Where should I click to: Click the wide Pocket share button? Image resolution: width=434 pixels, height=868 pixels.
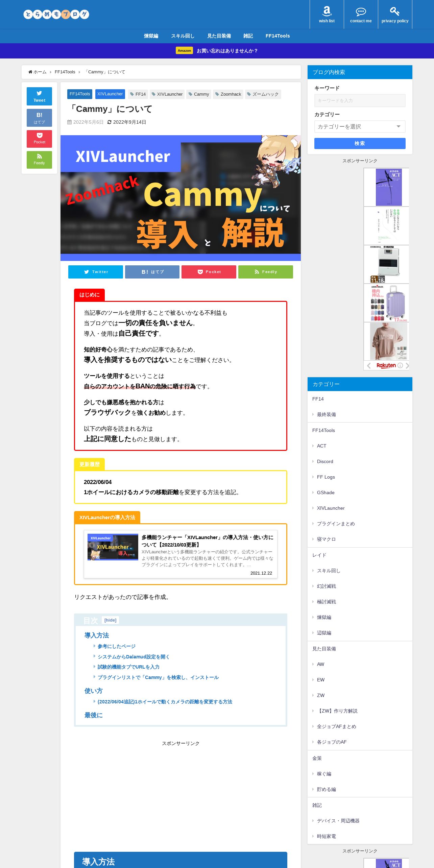[209, 272]
